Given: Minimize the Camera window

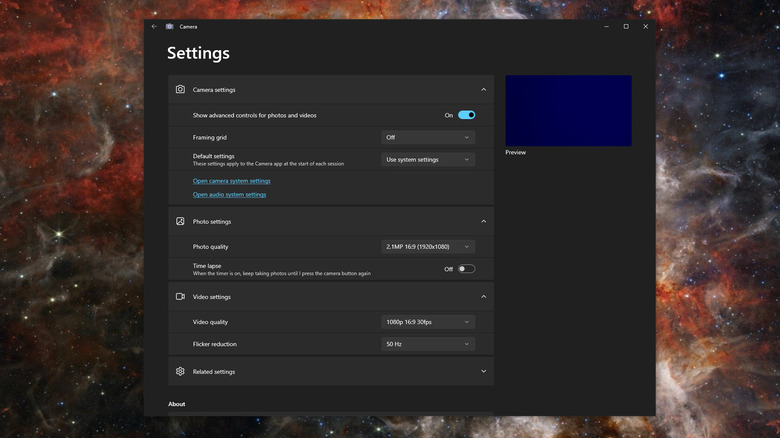Looking at the screenshot, I should pyautogui.click(x=606, y=26).
